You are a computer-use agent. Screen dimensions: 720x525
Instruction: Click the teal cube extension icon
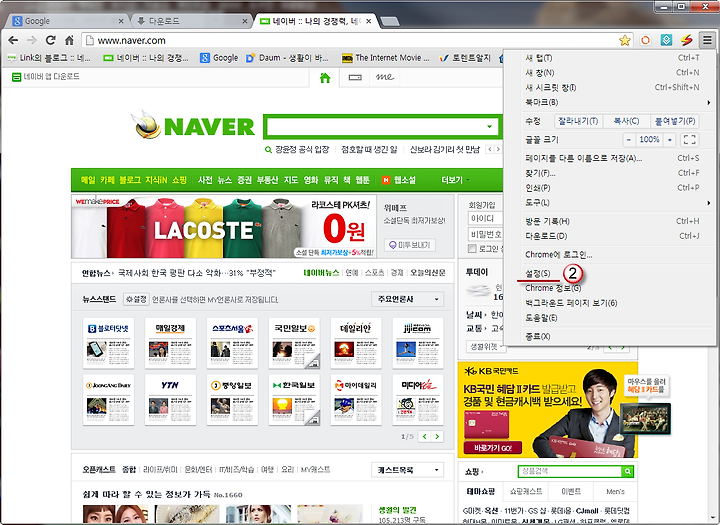tap(666, 40)
